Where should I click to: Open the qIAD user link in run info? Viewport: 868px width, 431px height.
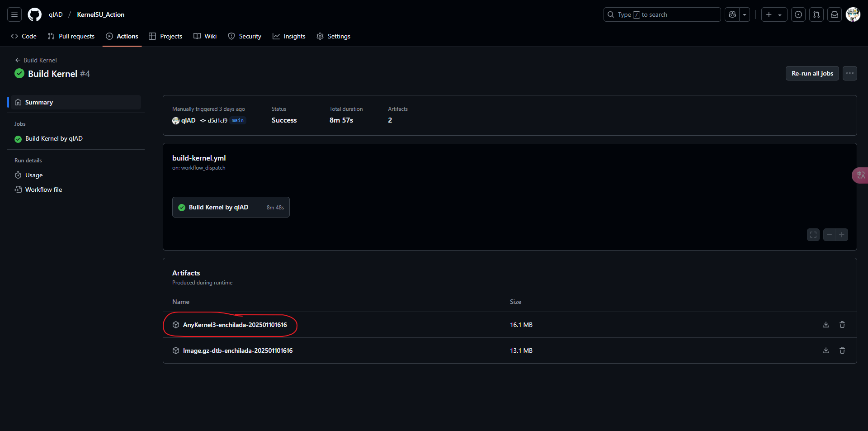(188, 120)
